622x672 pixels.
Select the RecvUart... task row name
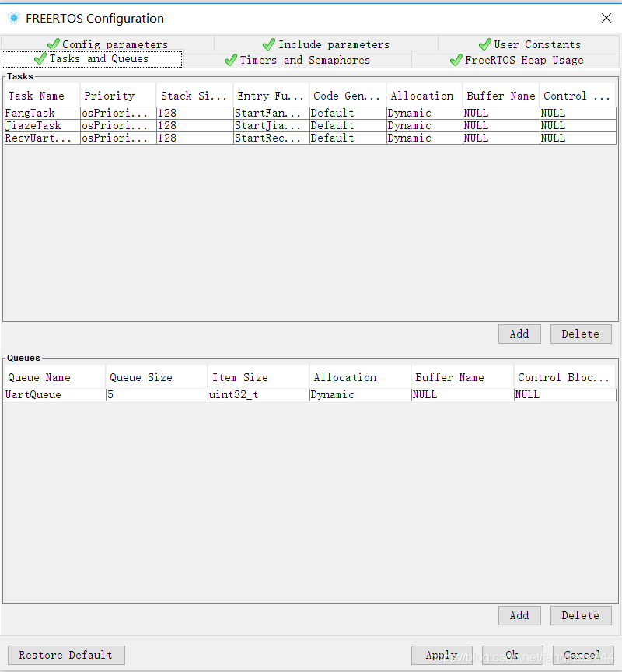[42, 138]
